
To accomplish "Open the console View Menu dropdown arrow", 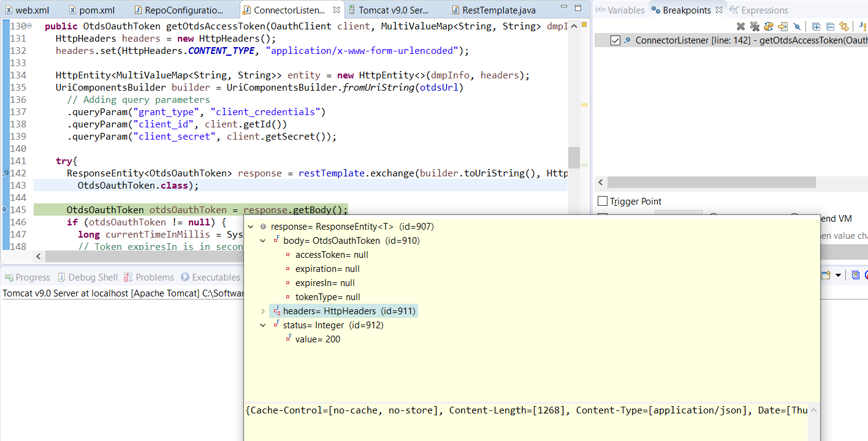I will (x=838, y=275).
